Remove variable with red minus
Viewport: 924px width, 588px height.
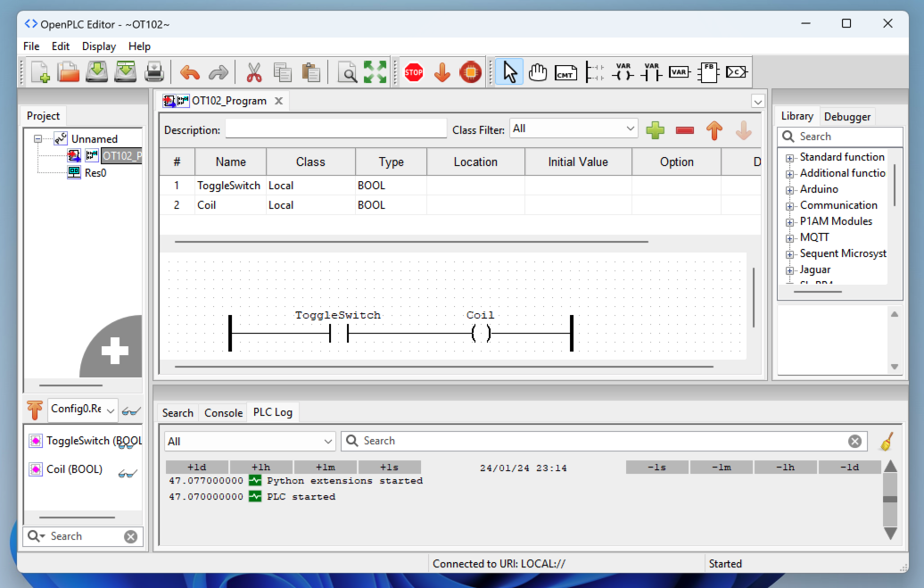(685, 130)
